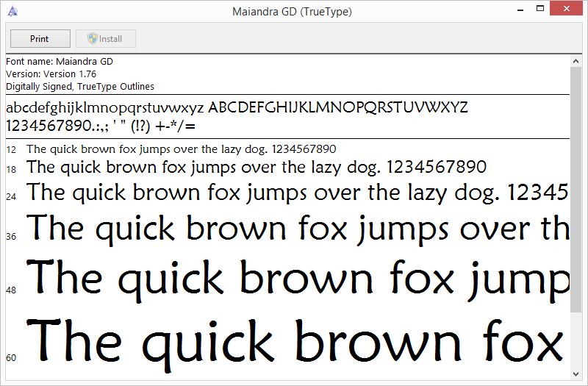Click 'Digitally Signed, TrueType Outlines' text
The width and height of the screenshot is (588, 386).
pos(80,87)
